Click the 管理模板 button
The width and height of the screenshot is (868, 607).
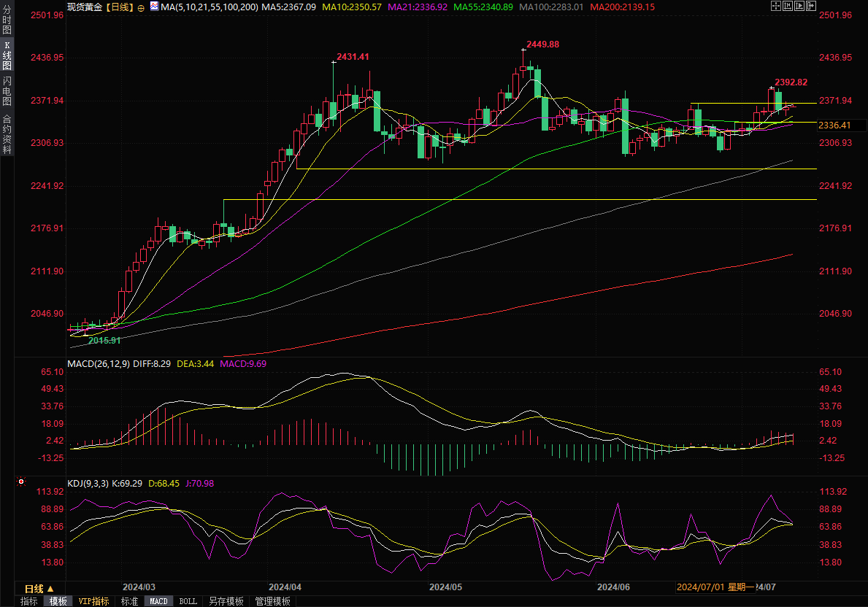272,601
